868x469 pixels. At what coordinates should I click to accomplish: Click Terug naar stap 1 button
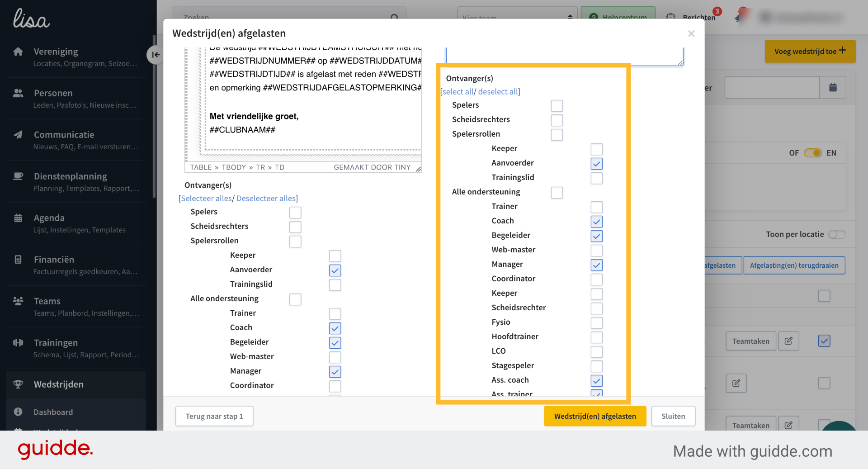click(214, 416)
